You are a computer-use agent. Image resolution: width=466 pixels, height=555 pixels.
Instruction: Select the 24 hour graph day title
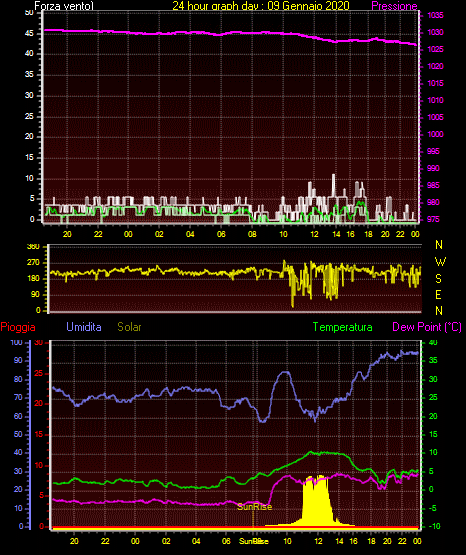click(261, 6)
